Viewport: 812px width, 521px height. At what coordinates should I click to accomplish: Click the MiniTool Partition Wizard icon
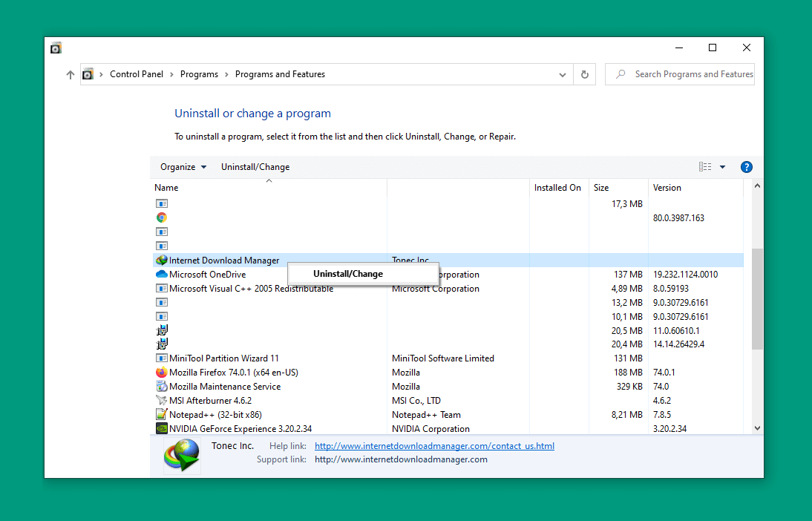point(162,358)
